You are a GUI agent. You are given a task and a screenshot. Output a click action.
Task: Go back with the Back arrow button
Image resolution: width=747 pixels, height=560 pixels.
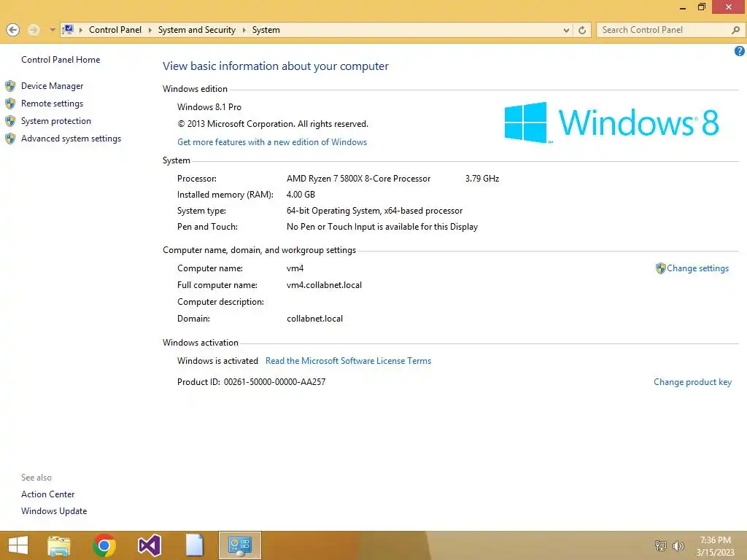point(13,30)
